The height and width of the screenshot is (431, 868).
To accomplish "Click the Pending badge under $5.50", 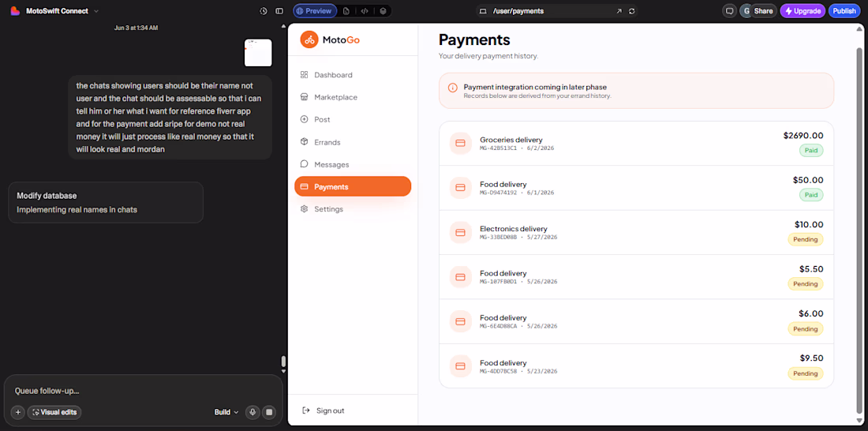I will 806,283.
